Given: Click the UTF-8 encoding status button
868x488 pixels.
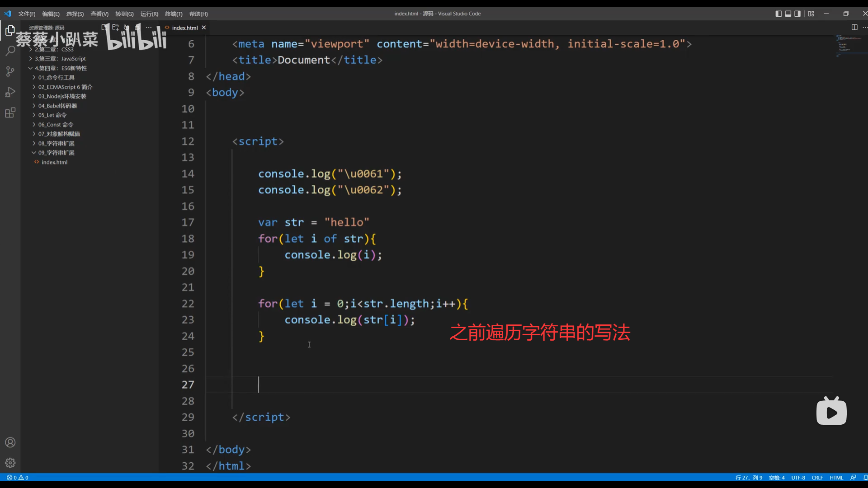Looking at the screenshot, I should pyautogui.click(x=798, y=478).
